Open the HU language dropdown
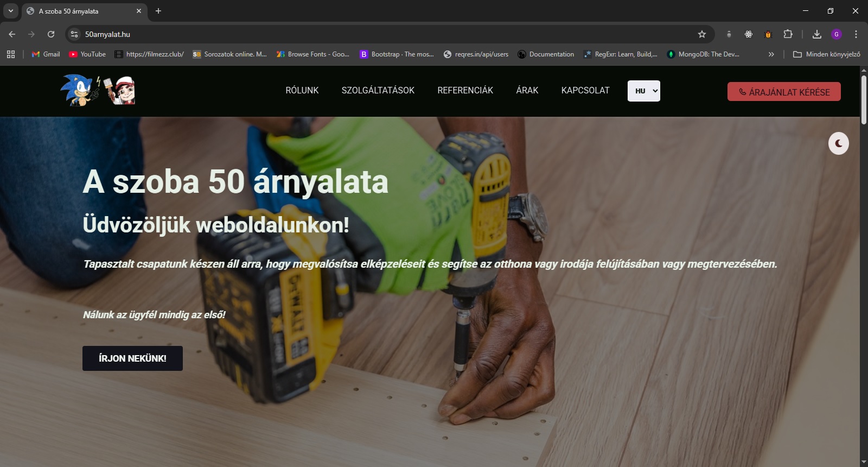The height and width of the screenshot is (467, 868). coord(644,91)
